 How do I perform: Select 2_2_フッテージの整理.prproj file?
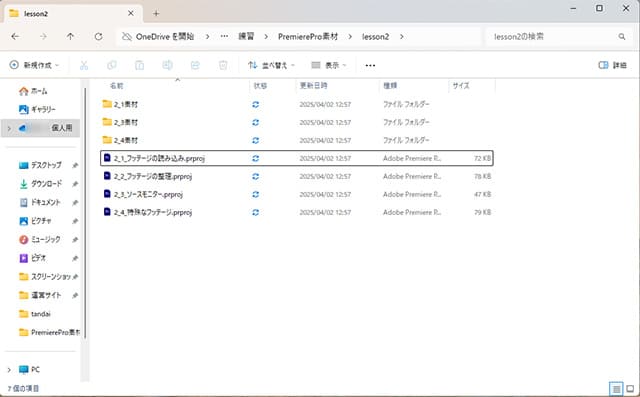tap(297, 176)
